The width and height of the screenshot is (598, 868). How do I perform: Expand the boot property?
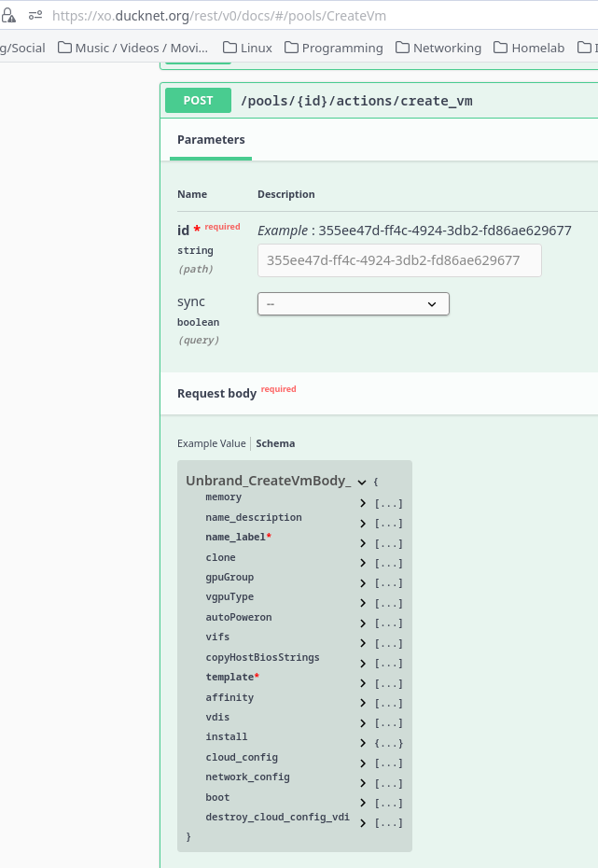pyautogui.click(x=363, y=803)
